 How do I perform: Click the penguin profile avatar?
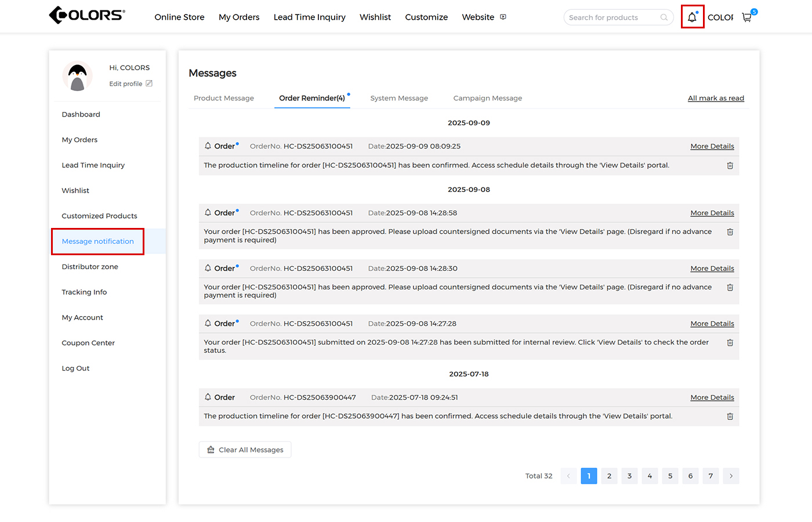coord(77,76)
